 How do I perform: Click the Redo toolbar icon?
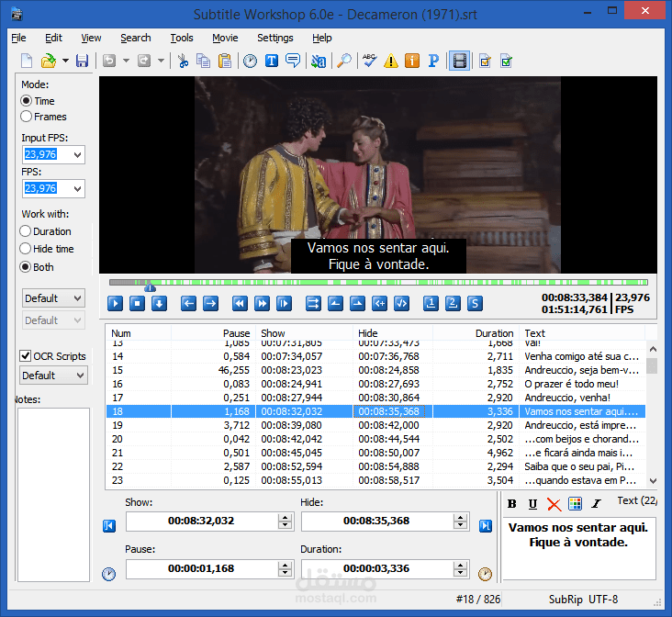click(x=144, y=61)
